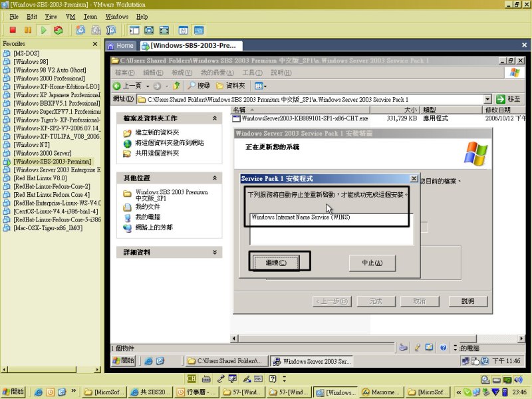
Task: Click the host volume speaker tray icon
Action: (518, 380)
